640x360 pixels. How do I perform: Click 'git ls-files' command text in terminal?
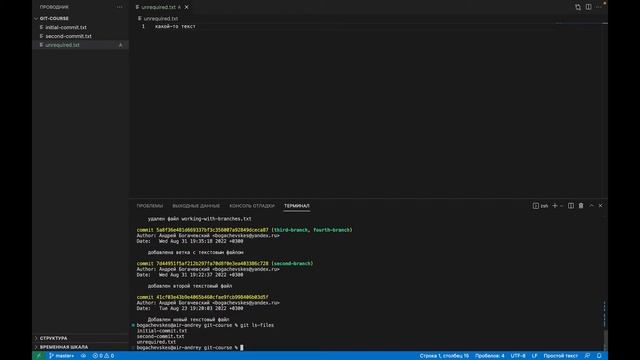[257, 325]
